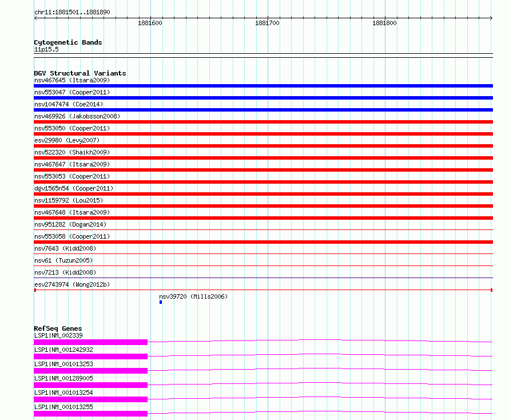The image size is (509, 420).
Task: Open the LSP1|NM_001013255 gene label
Action: point(63,407)
